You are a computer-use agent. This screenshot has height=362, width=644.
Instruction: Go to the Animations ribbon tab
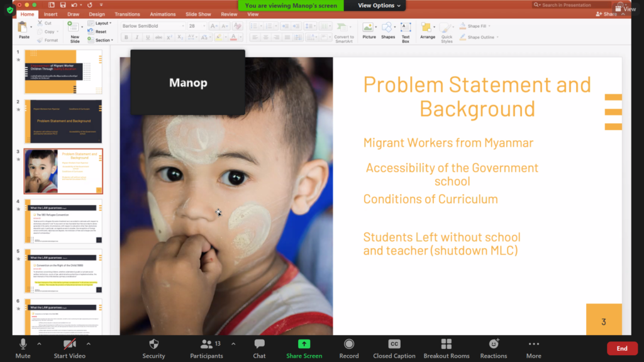click(163, 14)
